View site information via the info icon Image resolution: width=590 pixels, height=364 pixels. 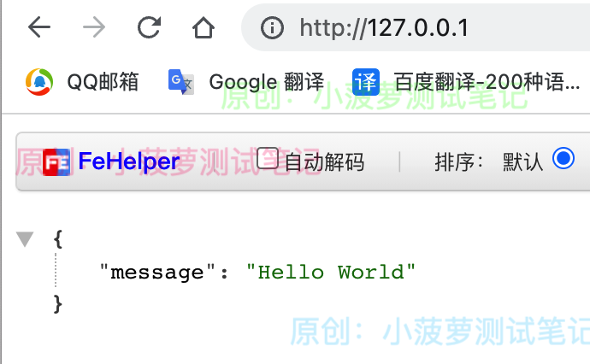[272, 28]
